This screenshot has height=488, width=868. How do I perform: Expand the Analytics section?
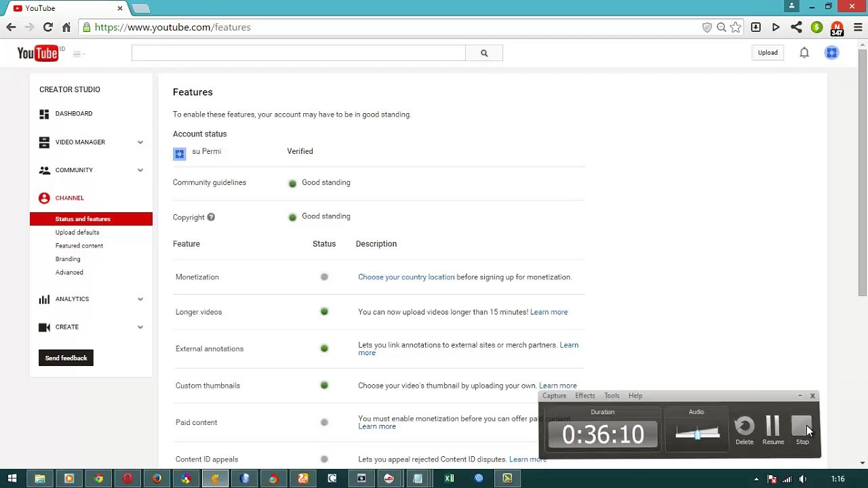click(x=140, y=299)
